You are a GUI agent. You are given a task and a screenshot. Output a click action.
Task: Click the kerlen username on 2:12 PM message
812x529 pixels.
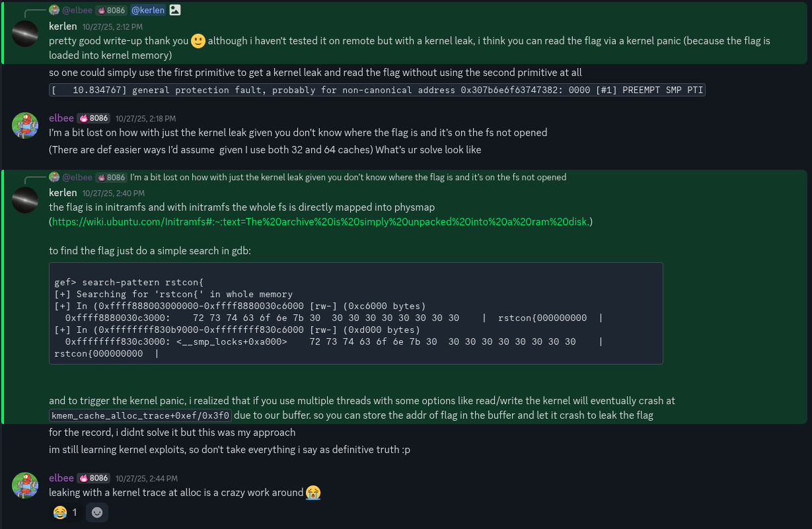click(x=63, y=26)
